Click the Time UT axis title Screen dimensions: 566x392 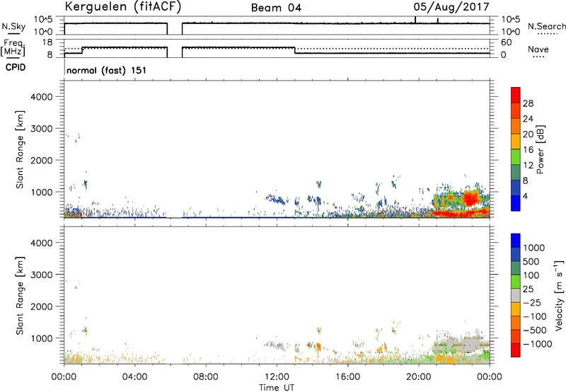pyautogui.click(x=277, y=388)
